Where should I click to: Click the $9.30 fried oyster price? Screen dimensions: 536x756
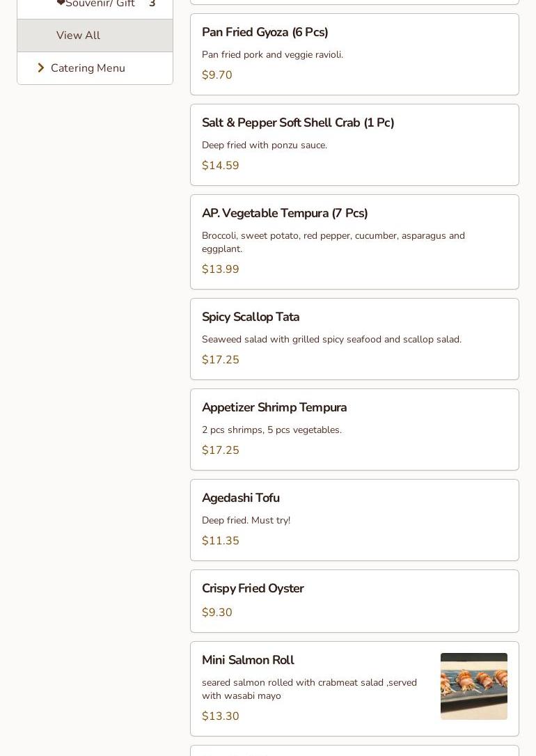217,613
